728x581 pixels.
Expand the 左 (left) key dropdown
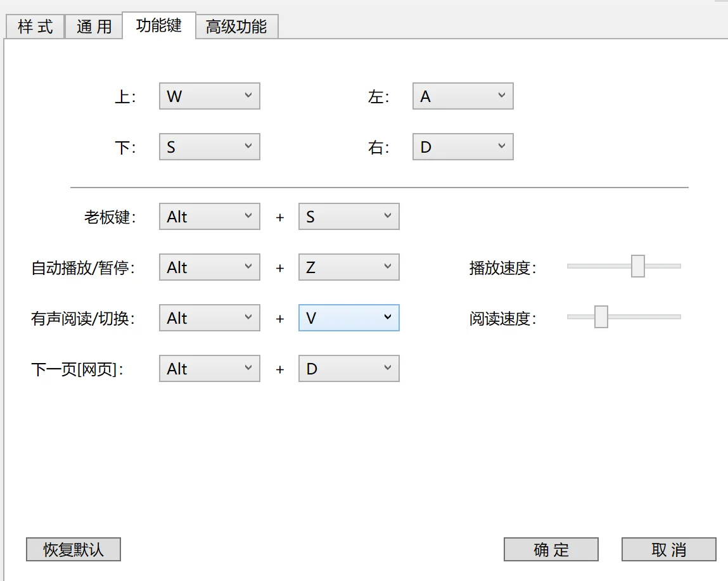pos(463,96)
